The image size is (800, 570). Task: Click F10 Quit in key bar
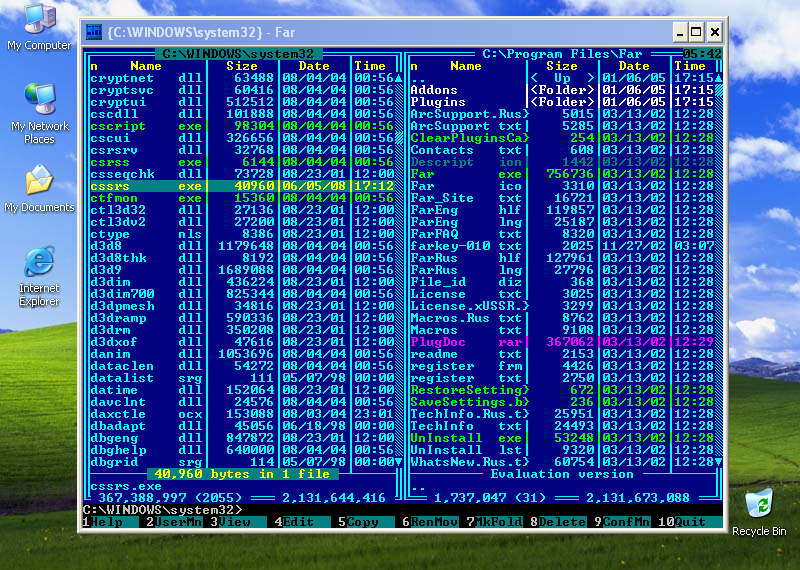click(x=688, y=521)
